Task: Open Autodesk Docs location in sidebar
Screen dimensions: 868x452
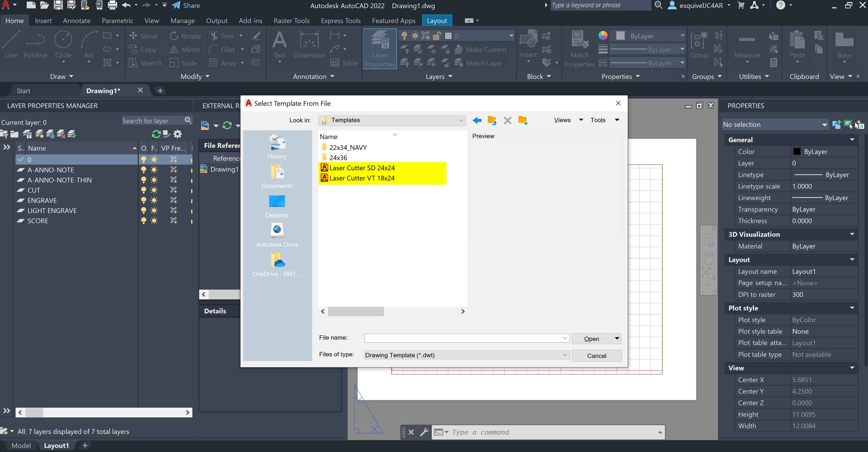Action: [x=277, y=236]
